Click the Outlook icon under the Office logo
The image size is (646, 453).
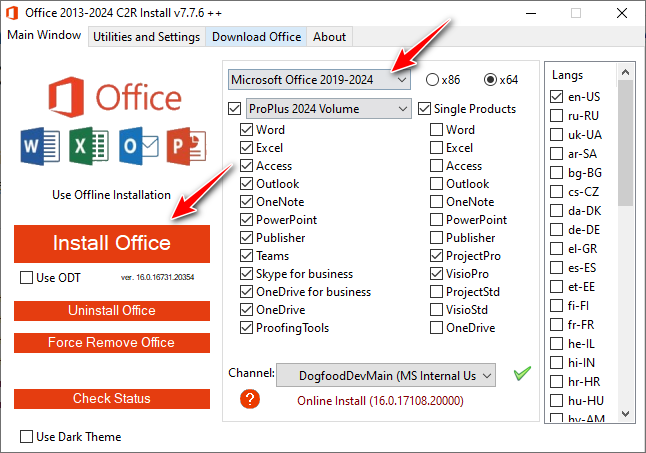[135, 147]
